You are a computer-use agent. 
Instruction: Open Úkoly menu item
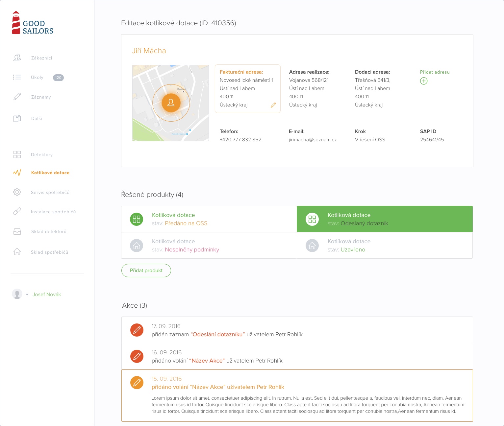[x=37, y=77]
